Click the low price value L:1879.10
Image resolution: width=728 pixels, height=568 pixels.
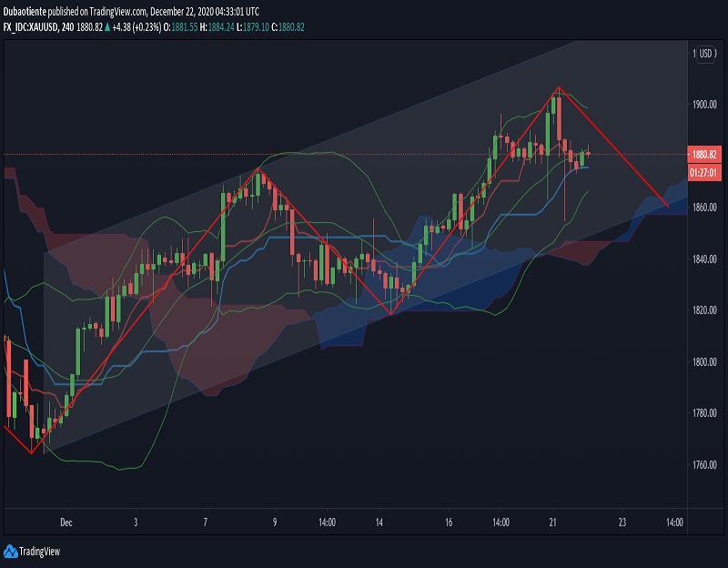[x=253, y=27]
